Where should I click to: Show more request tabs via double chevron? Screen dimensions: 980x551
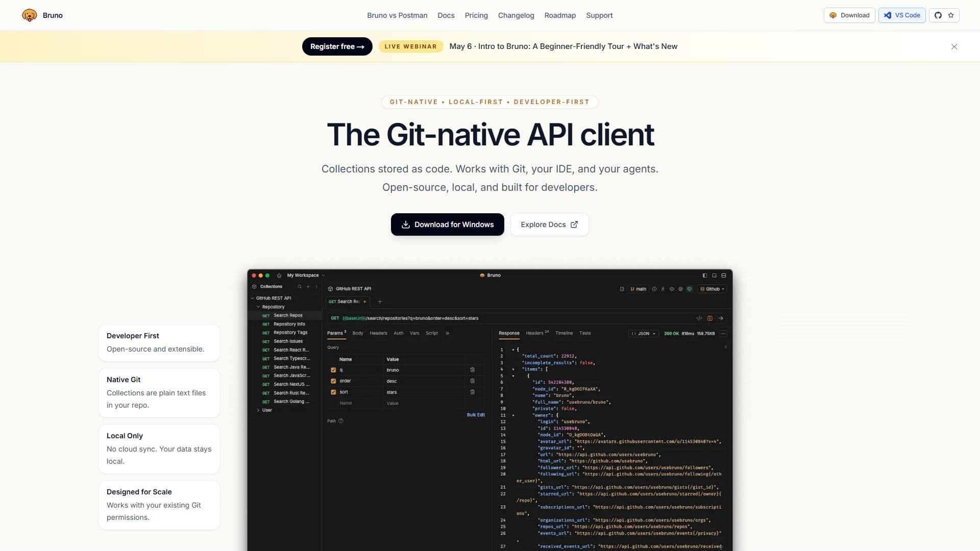tap(447, 334)
